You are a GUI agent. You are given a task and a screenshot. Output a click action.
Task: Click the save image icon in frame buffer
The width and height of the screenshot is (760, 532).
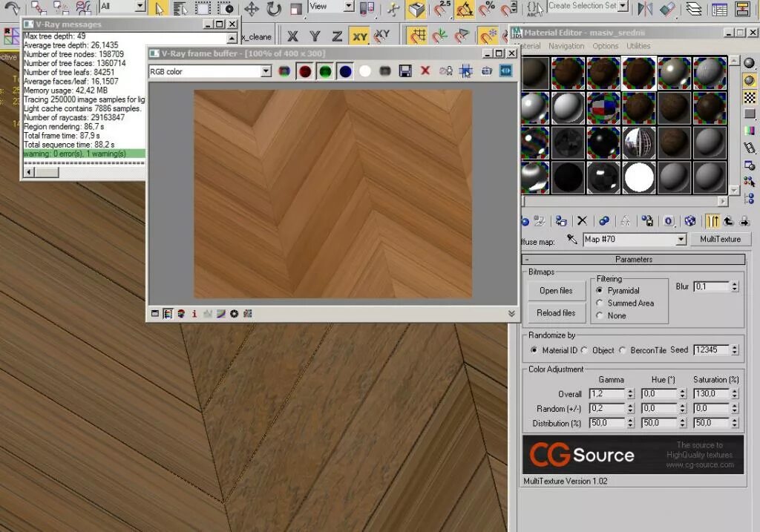point(404,70)
